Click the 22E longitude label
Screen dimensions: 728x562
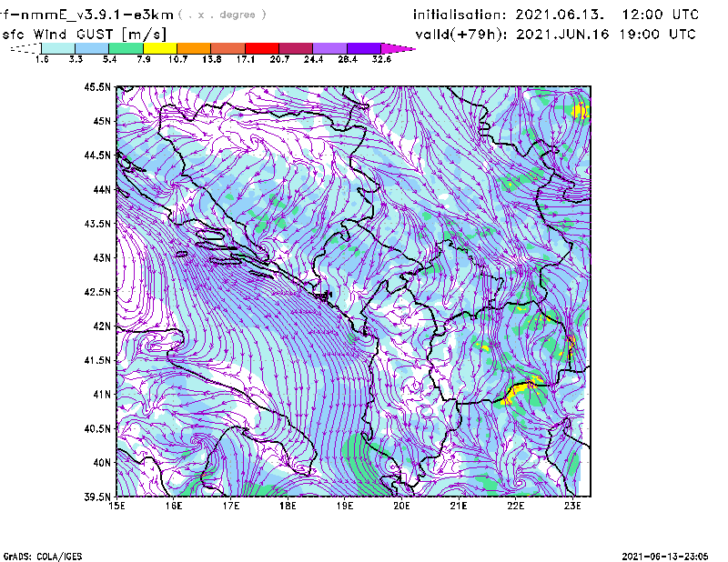pos(515,506)
